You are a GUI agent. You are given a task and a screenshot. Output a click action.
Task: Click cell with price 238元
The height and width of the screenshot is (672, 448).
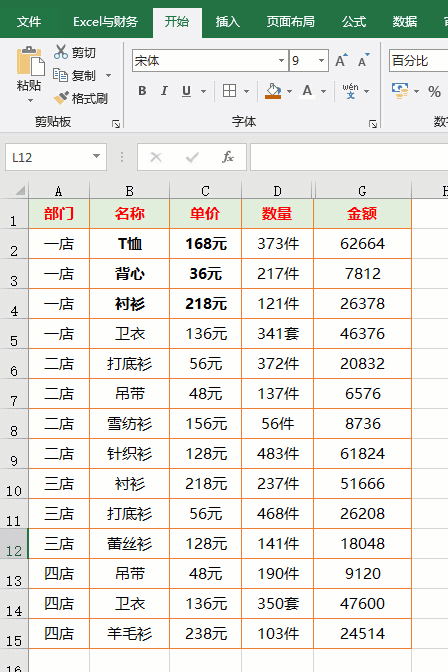[205, 633]
